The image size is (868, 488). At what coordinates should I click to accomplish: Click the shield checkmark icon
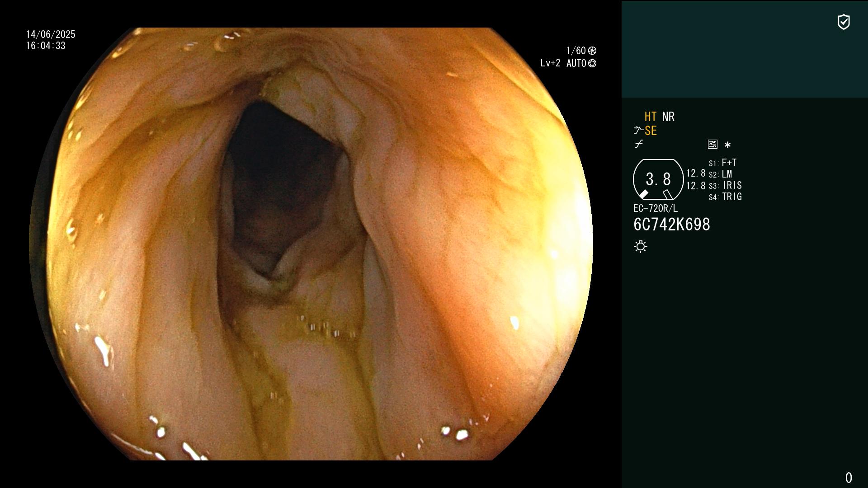point(844,22)
